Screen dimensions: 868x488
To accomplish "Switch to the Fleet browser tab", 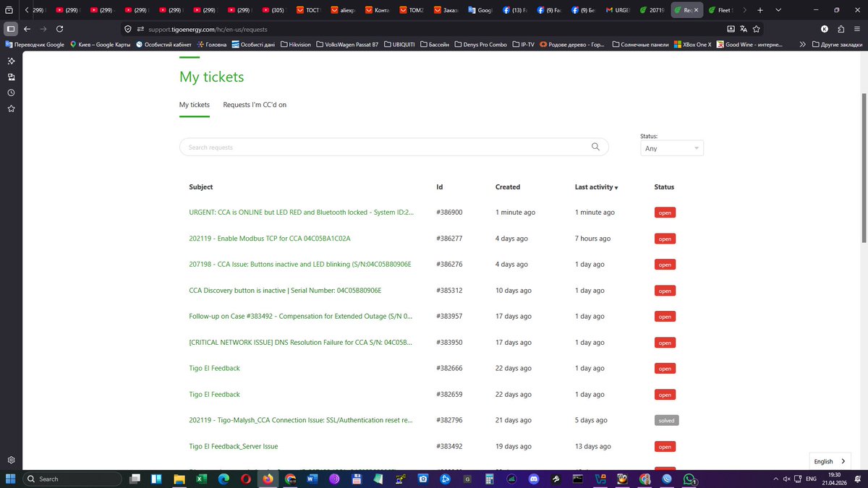I will (721, 10).
